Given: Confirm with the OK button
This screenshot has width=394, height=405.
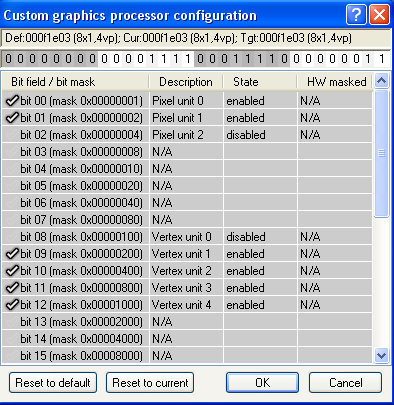Looking at the screenshot, I should (262, 383).
